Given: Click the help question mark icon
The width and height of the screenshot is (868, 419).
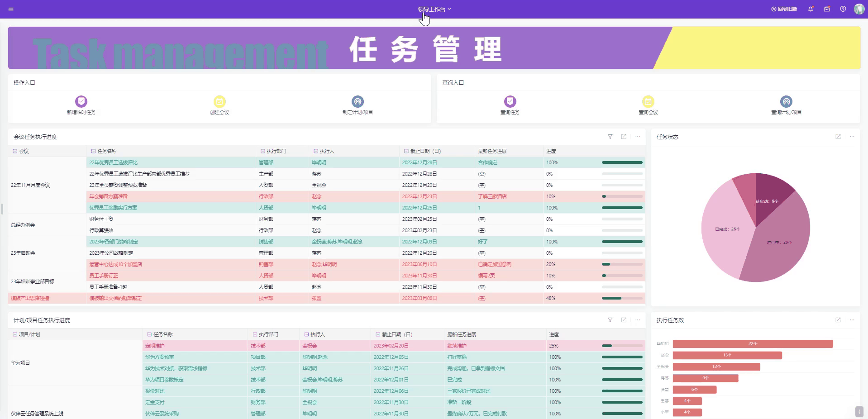Looking at the screenshot, I should (843, 9).
